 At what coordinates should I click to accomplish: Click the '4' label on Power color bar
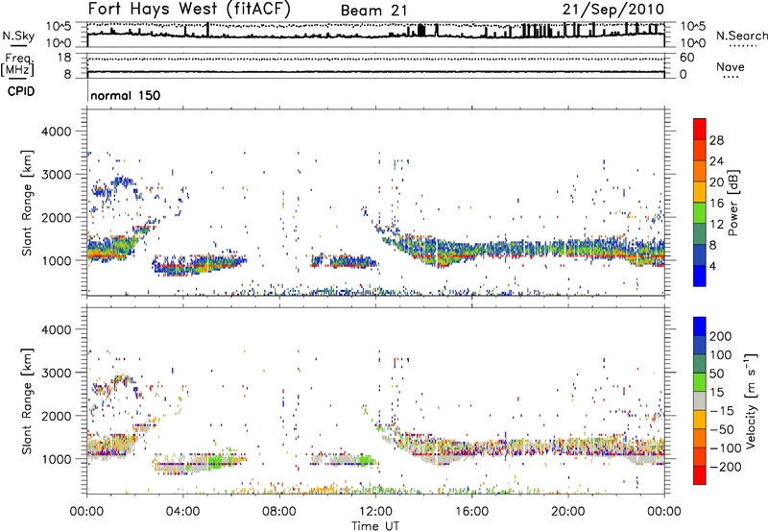[712, 266]
